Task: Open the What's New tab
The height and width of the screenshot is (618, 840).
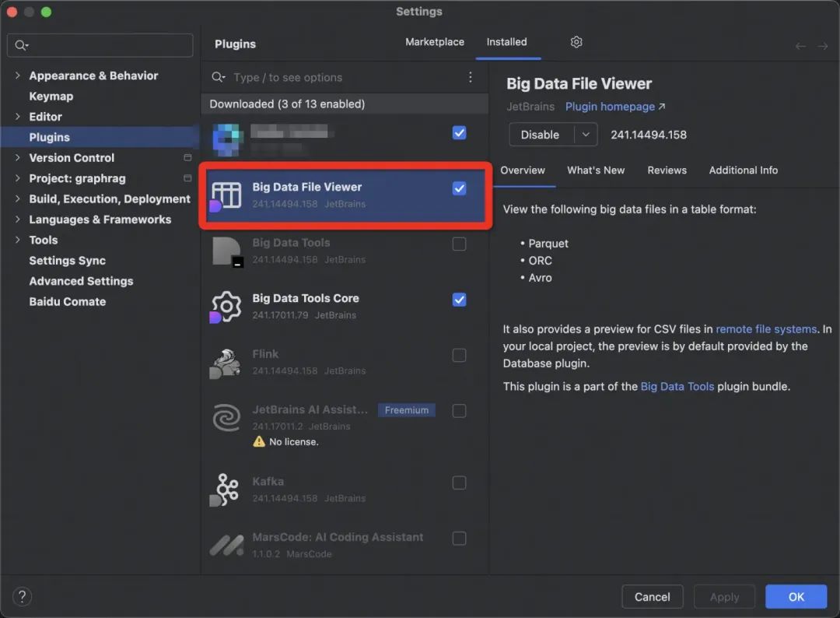Action: coord(596,170)
